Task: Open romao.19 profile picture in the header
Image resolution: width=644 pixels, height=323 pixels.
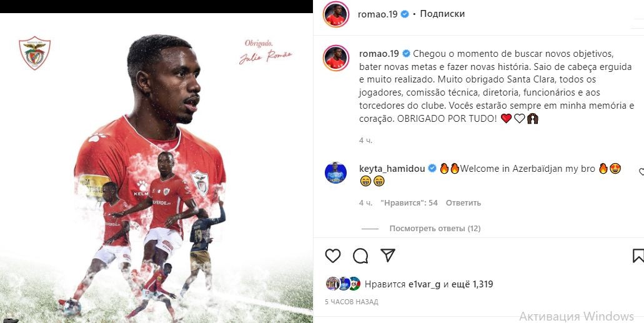Action: point(336,14)
